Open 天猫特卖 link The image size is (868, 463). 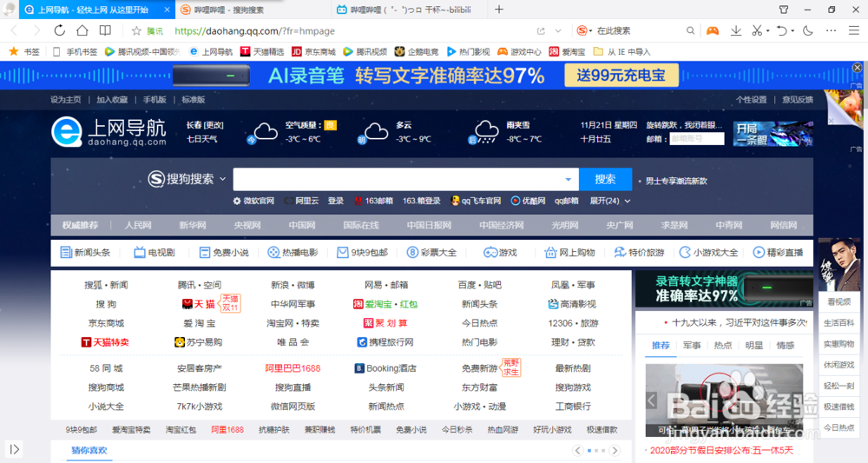(105, 342)
